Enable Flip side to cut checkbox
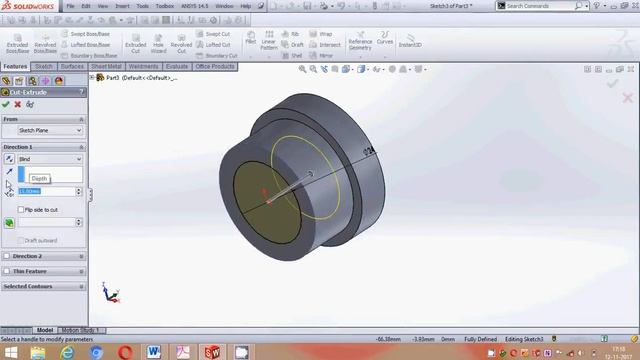Screen dimensions: 640x360 [x=21, y=209]
